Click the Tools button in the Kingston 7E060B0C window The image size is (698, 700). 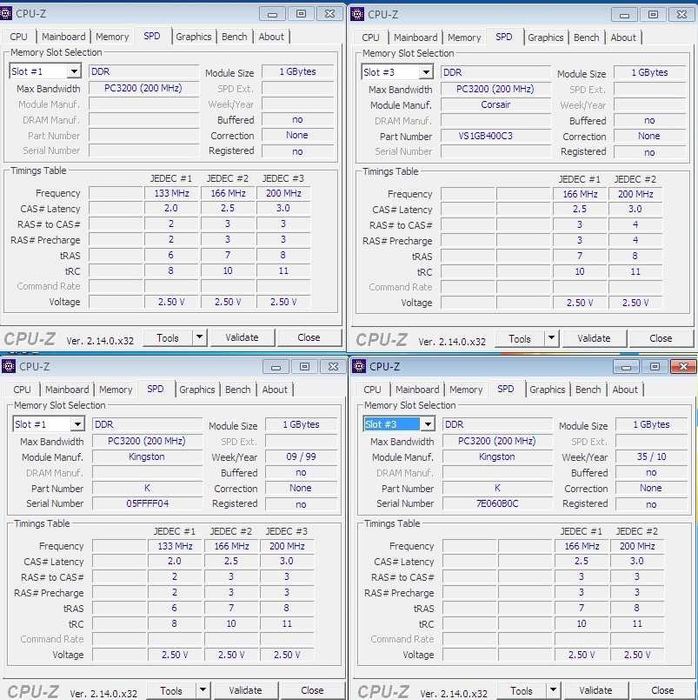pyautogui.click(x=521, y=691)
